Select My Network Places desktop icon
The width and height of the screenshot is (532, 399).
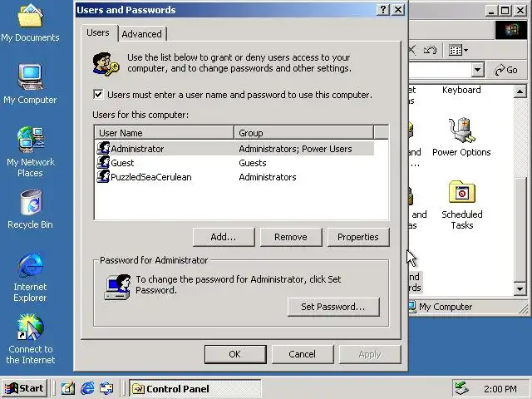click(30, 151)
